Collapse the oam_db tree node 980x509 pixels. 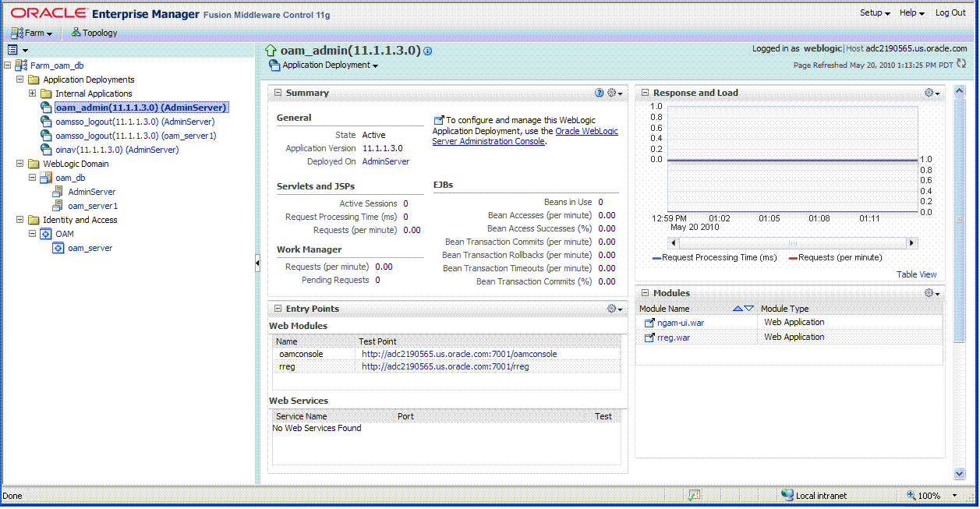pos(32,178)
